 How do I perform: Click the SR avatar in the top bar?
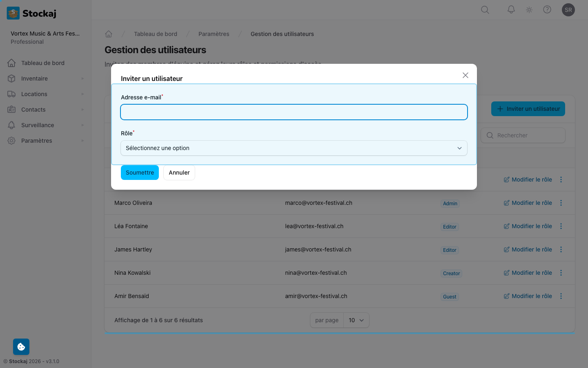[x=568, y=9]
